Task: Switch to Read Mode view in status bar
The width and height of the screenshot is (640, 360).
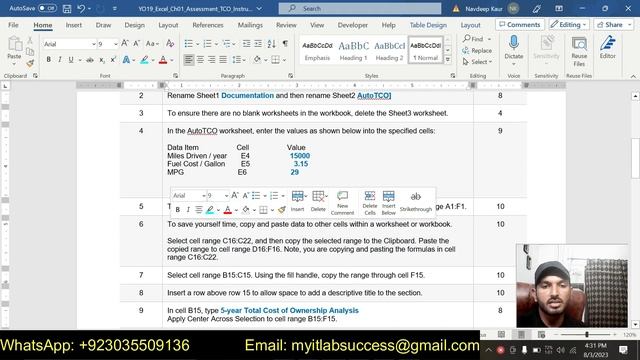Action: [x=501, y=335]
